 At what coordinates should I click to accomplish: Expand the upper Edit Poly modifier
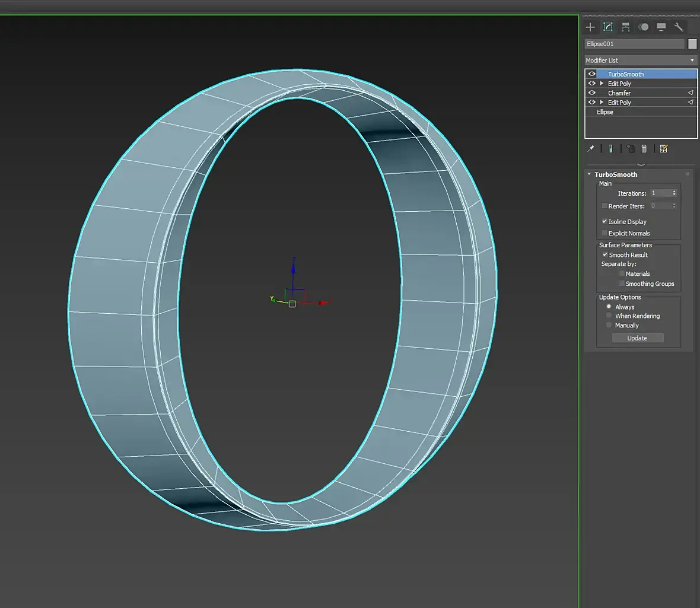(602, 84)
